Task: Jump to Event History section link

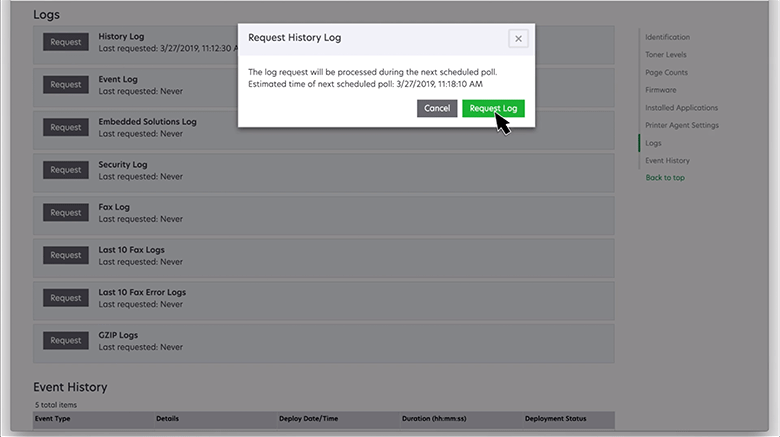Action: click(x=667, y=160)
